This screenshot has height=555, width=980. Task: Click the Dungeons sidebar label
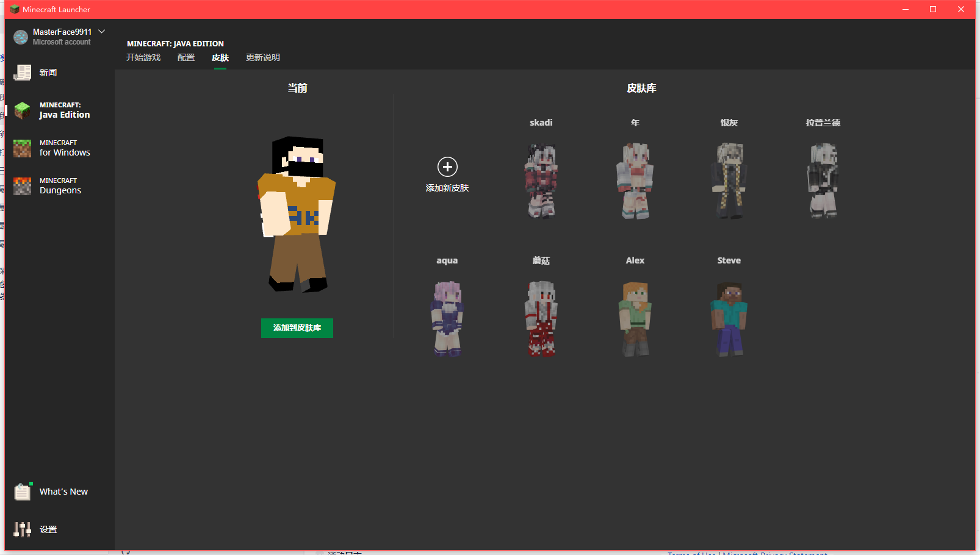(x=60, y=190)
